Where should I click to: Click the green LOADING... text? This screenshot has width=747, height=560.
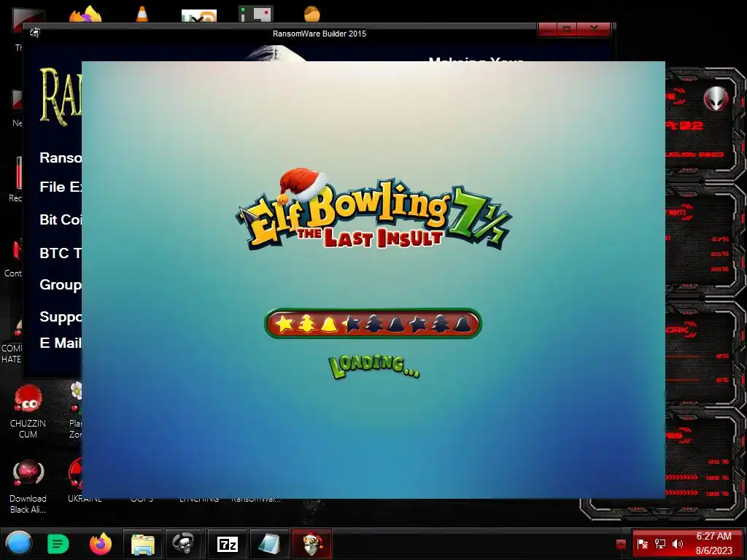(x=374, y=367)
